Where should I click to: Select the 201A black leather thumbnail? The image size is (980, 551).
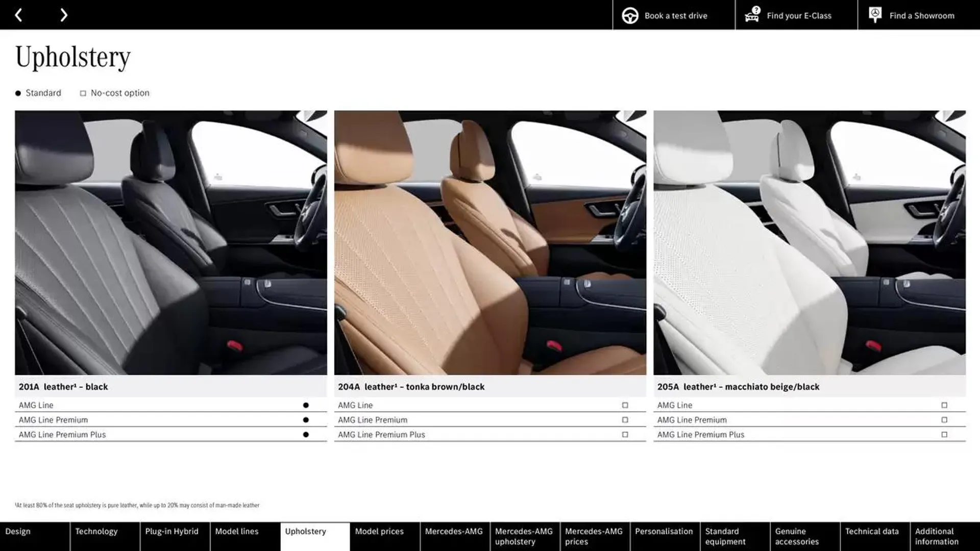(170, 242)
